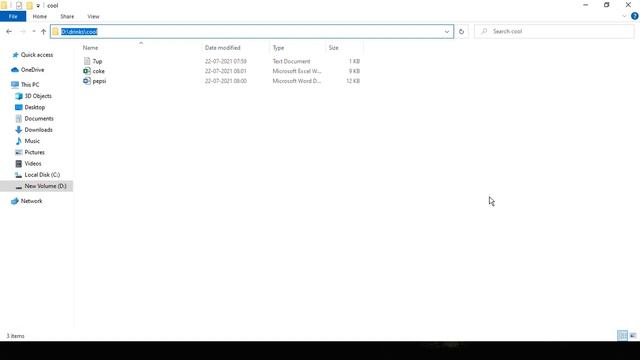The width and height of the screenshot is (640, 360).
Task: Select the 7up text document icon
Action: point(87,61)
